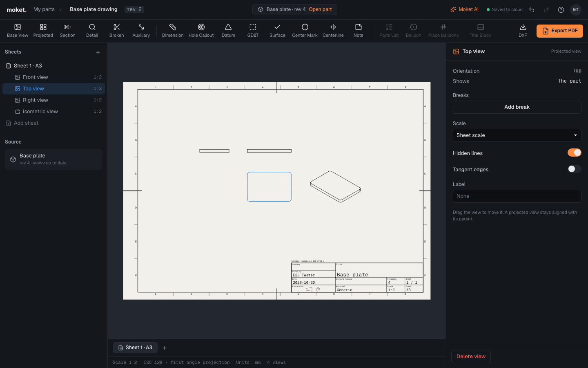Screen dimensions: 588x368
Task: Select the GD&T tool
Action: pos(253,31)
